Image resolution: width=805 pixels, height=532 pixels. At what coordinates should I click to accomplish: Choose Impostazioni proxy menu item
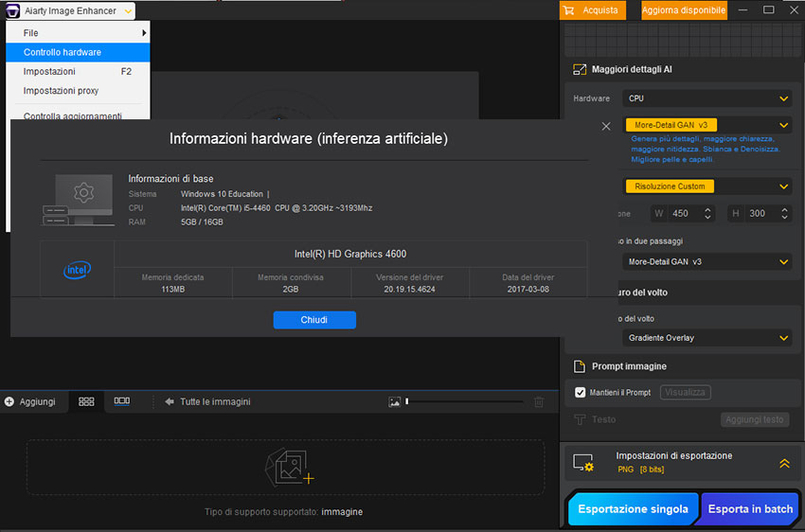pyautogui.click(x=78, y=91)
